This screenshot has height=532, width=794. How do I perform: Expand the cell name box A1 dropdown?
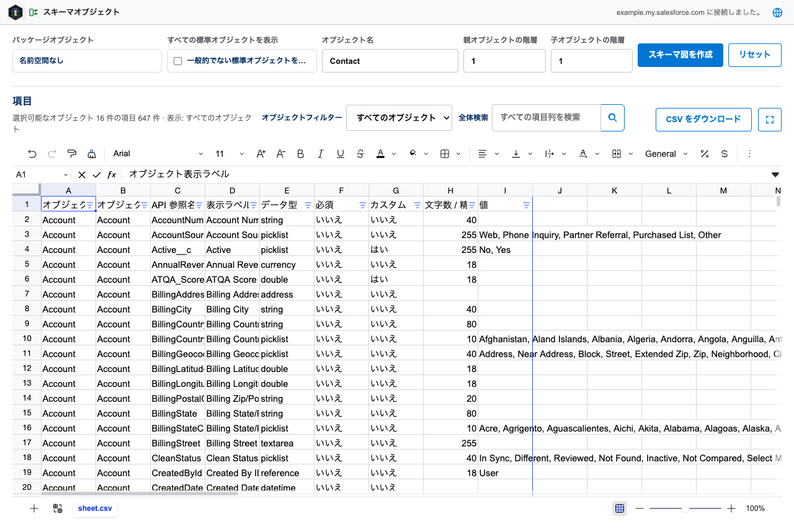(66, 175)
